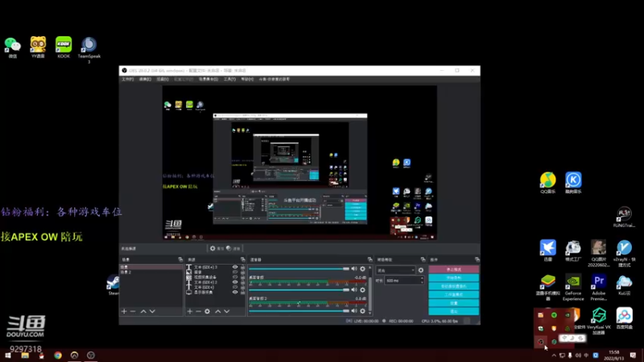644x362 pixels.
Task: Add a new scene with the plus button
Action: (x=124, y=311)
